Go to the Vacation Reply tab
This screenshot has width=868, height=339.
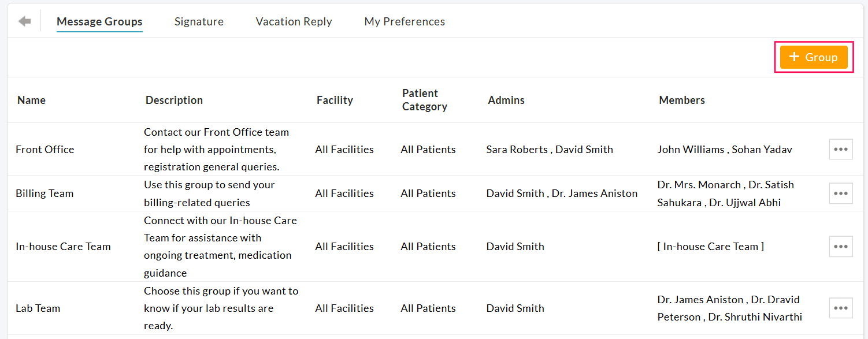coord(294,21)
